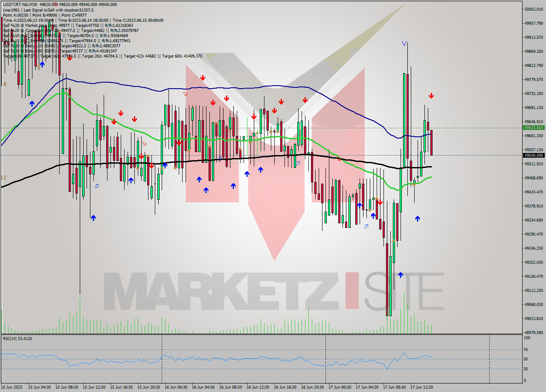Click the '16 Jun 00:30' time axis label

coord(176,387)
